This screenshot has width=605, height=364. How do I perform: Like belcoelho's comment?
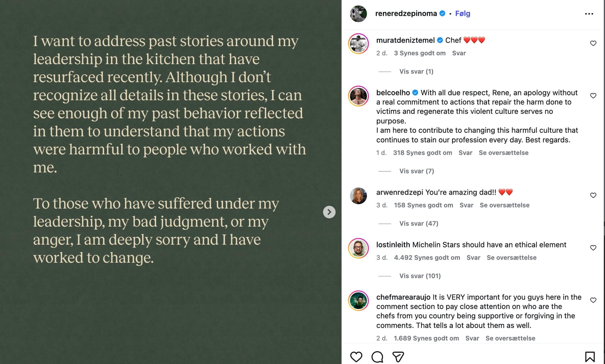point(593,96)
